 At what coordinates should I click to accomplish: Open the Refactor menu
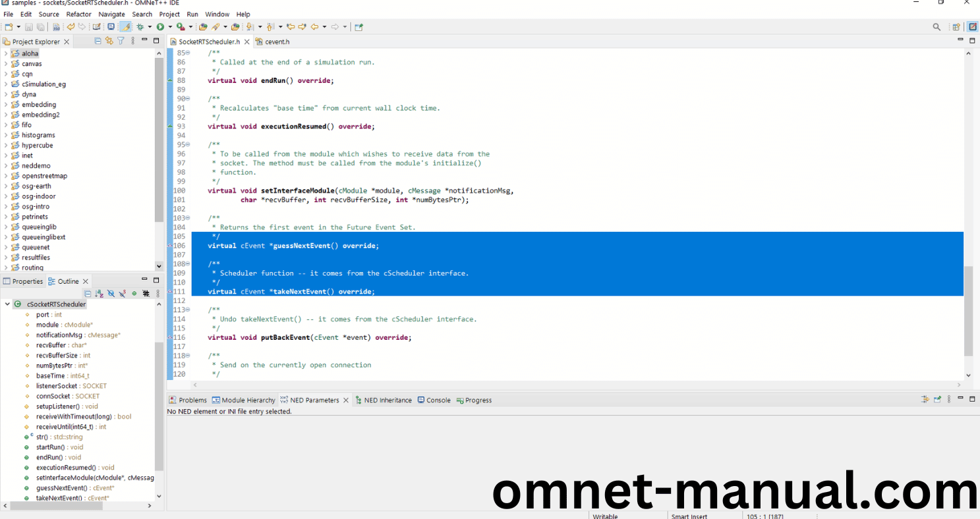pos(78,14)
